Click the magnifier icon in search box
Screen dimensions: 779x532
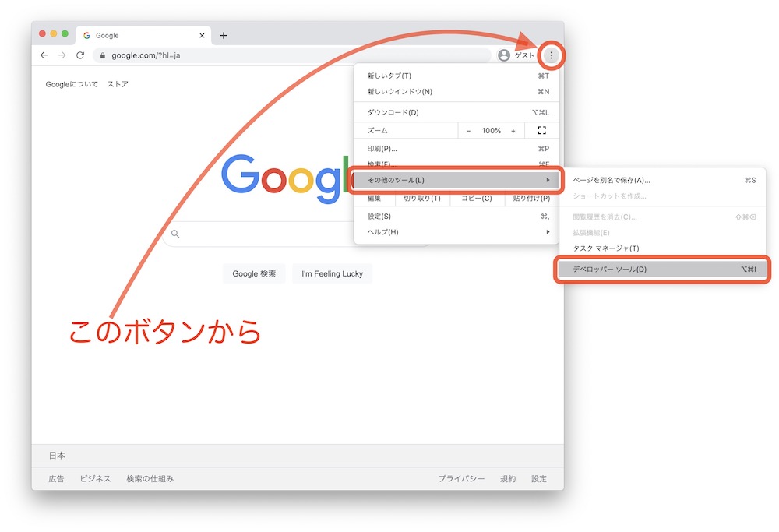point(175,234)
